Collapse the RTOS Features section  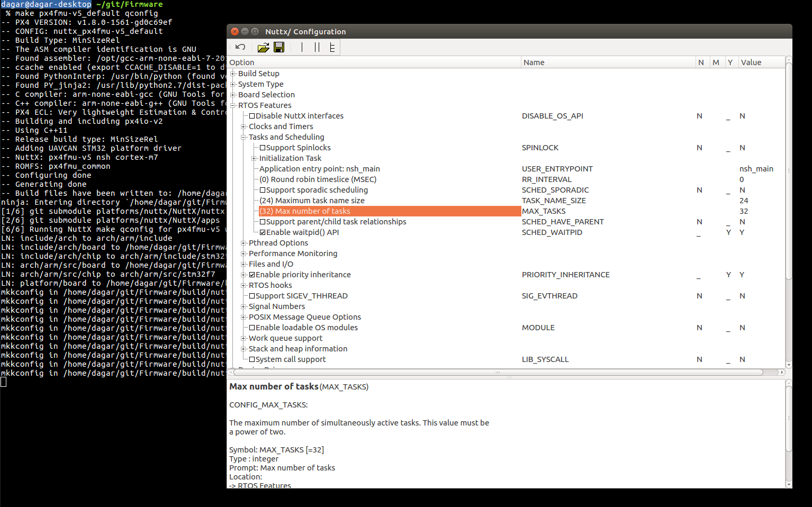click(233, 105)
